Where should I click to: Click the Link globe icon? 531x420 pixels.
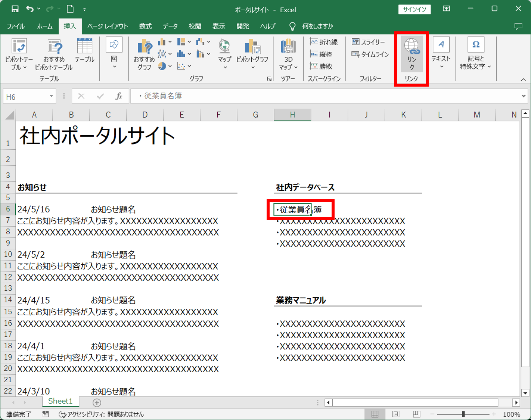[412, 46]
